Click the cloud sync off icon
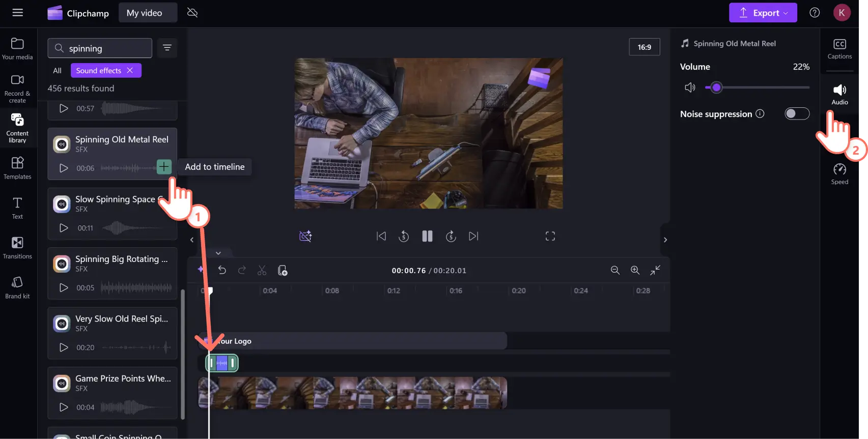Viewport: 868px width, 439px height. pos(192,13)
